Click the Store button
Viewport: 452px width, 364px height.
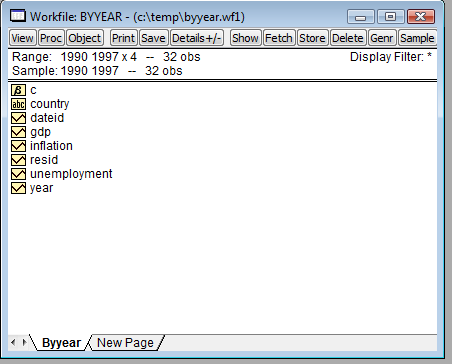coord(312,38)
